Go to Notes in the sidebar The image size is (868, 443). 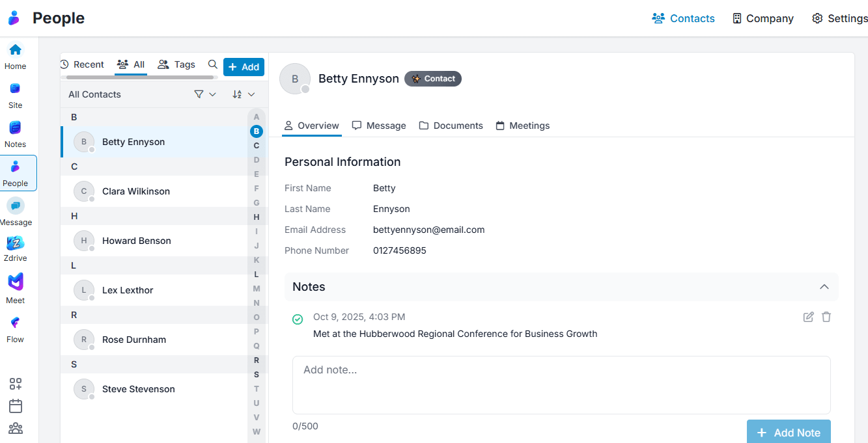tap(15, 128)
